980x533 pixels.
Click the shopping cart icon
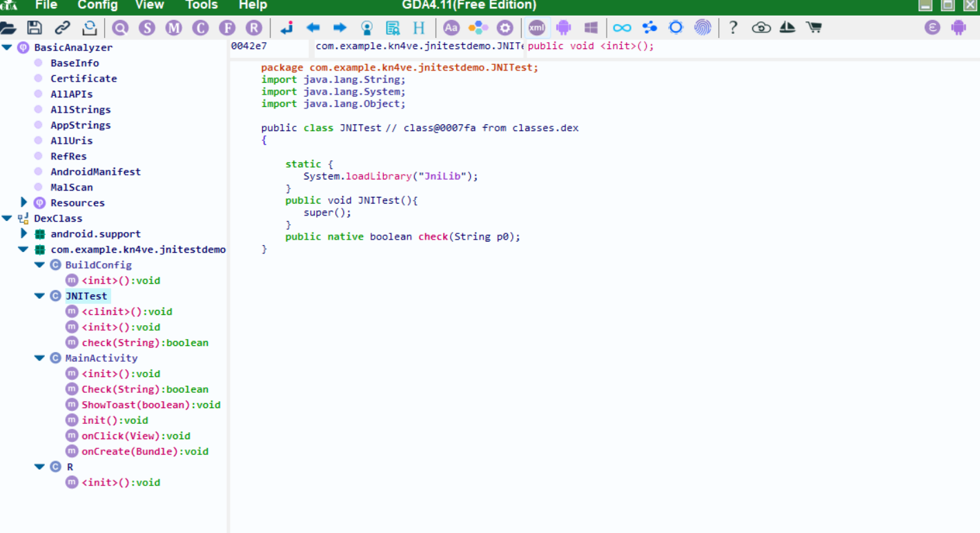coord(814,28)
